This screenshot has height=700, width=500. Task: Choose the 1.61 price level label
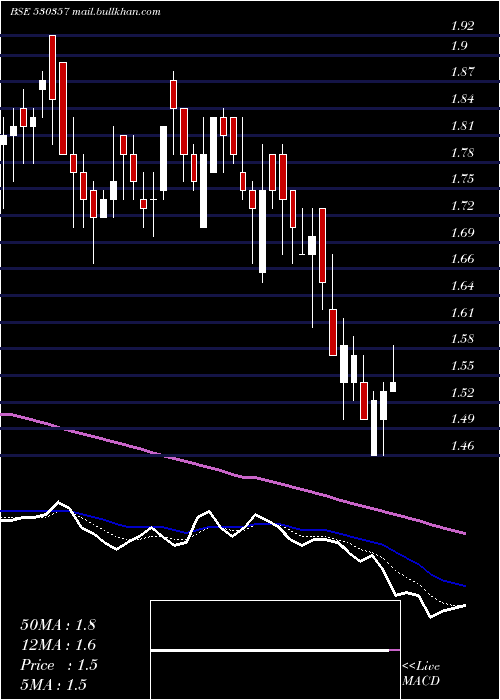point(462,312)
